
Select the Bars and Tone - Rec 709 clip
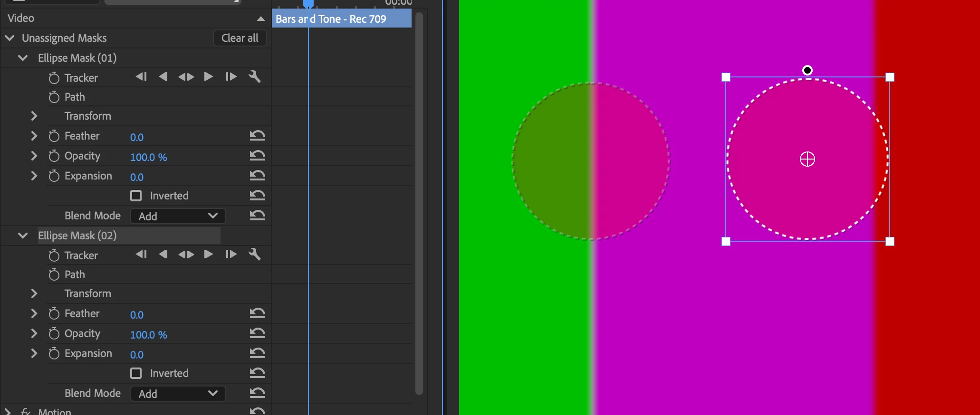(342, 19)
